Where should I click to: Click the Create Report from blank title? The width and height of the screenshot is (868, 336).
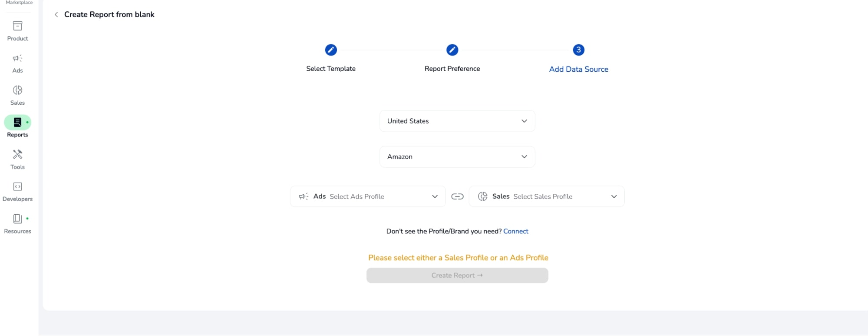coord(109,14)
